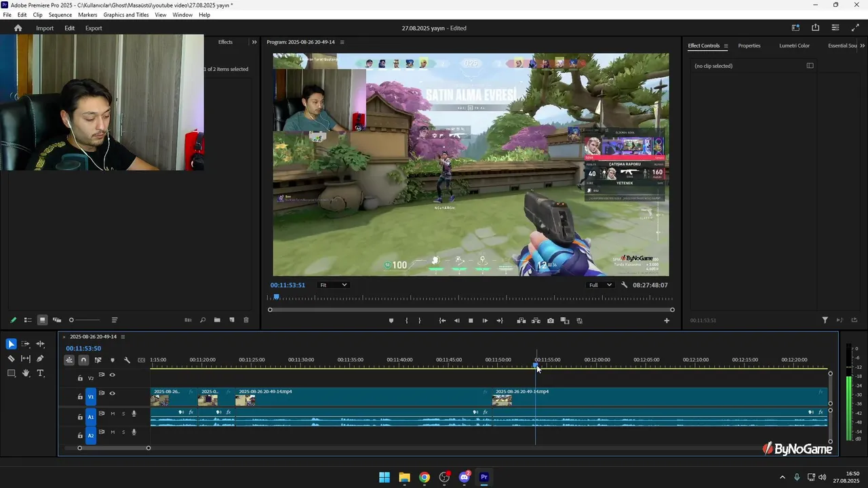Step forward one frame
This screenshot has height=488, width=868.
click(485, 321)
